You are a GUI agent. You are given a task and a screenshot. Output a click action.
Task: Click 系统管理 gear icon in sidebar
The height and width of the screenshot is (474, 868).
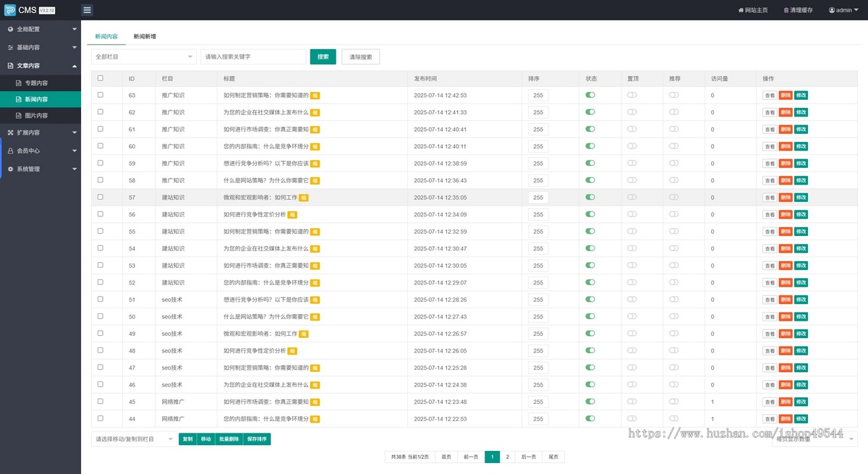click(10, 169)
